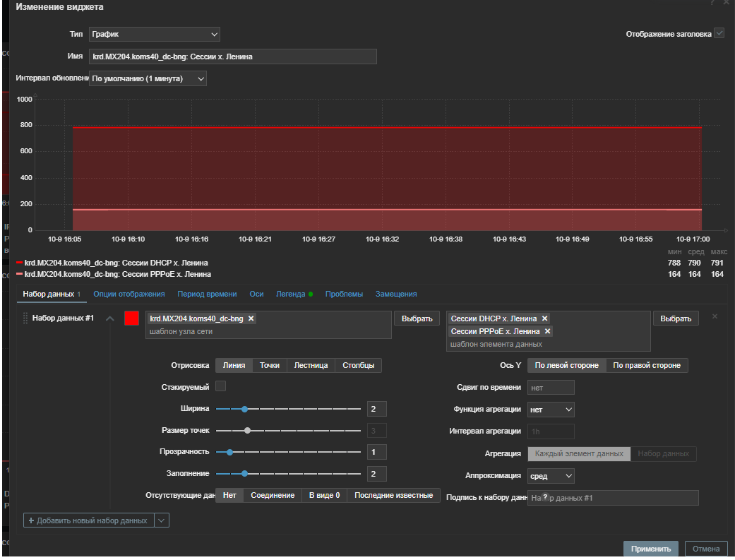Set Y axis По правой стороне
The width and height of the screenshot is (735, 560).
(x=647, y=365)
